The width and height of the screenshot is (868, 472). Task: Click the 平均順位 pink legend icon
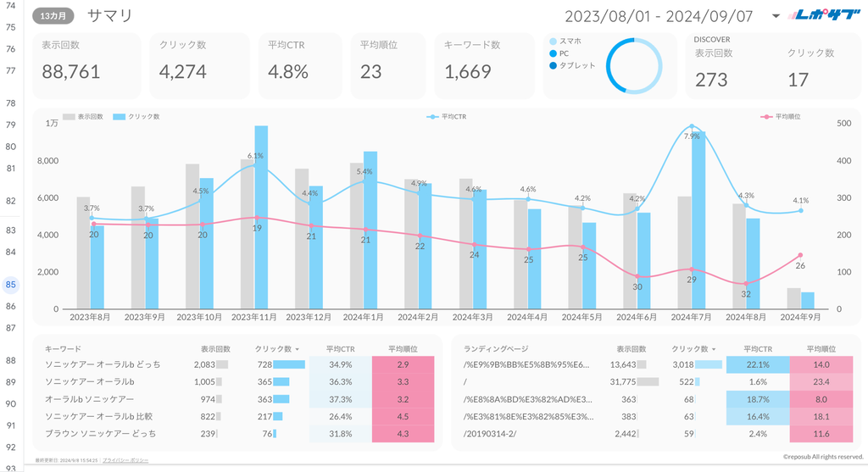click(766, 116)
